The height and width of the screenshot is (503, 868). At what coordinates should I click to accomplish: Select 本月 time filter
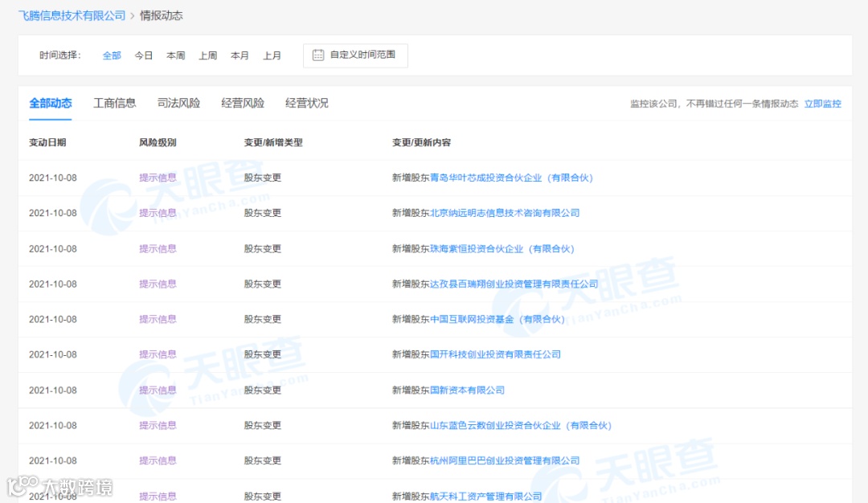pyautogui.click(x=240, y=55)
